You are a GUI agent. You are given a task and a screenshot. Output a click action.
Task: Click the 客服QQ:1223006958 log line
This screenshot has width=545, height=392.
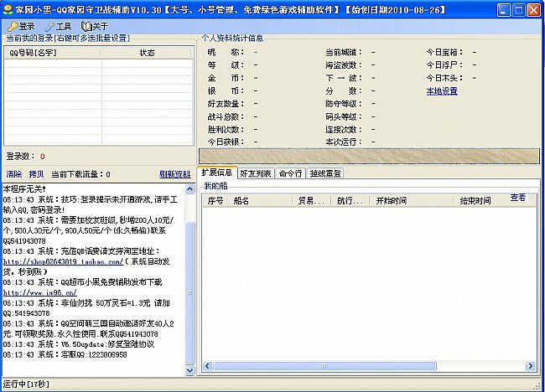point(65,355)
